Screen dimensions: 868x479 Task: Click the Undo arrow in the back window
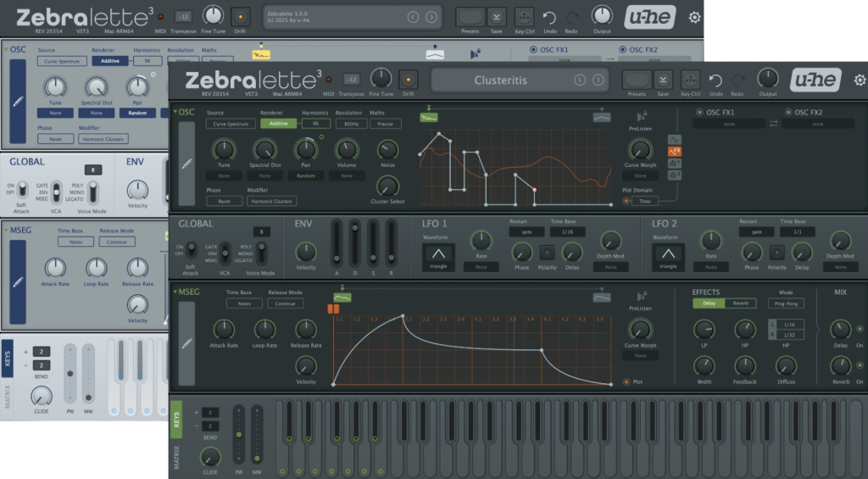coord(548,19)
